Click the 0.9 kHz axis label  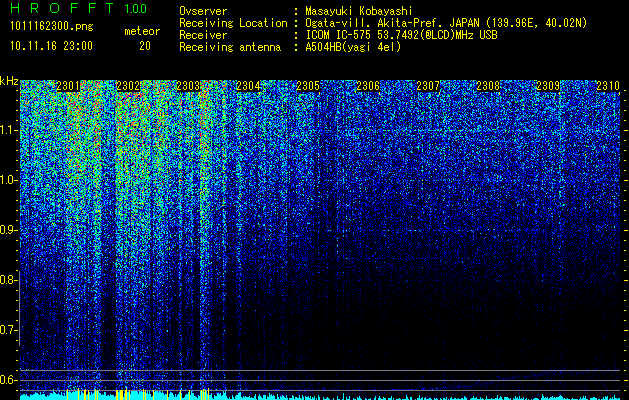pyautogui.click(x=9, y=230)
